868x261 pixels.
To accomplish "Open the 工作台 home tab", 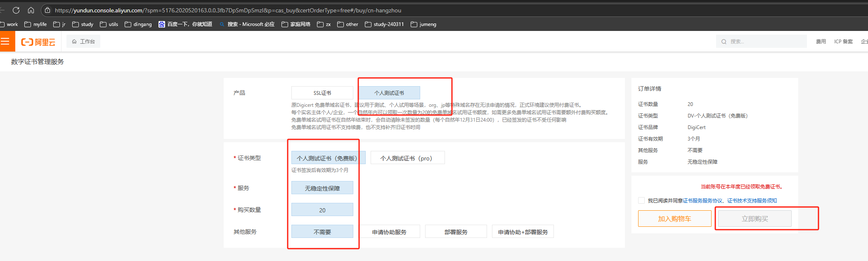I will tap(83, 42).
